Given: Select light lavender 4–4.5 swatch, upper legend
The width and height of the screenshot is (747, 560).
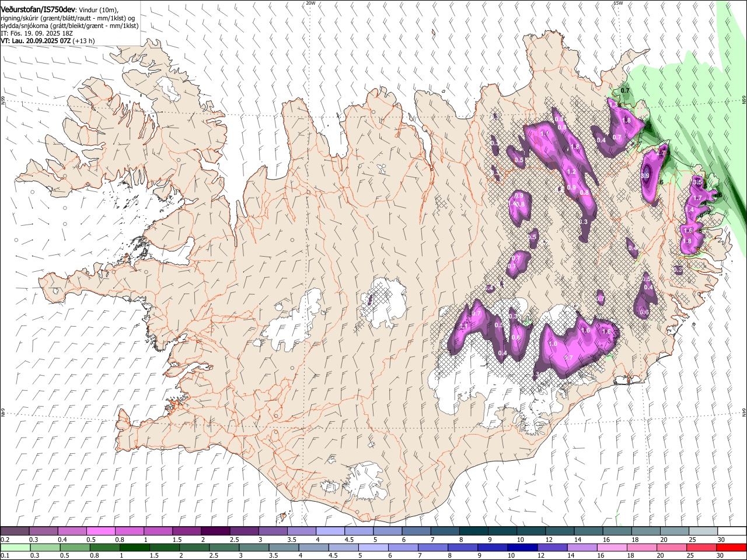Looking at the screenshot, I should pos(330,531).
